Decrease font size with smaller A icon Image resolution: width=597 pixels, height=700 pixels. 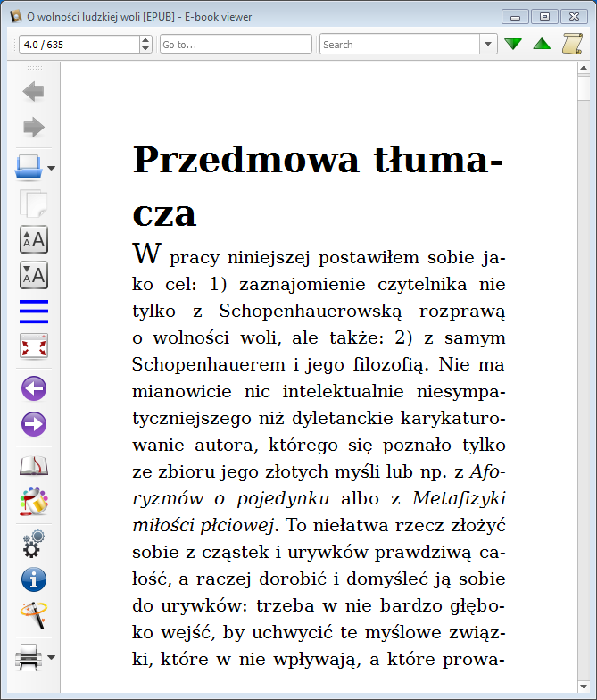click(34, 275)
